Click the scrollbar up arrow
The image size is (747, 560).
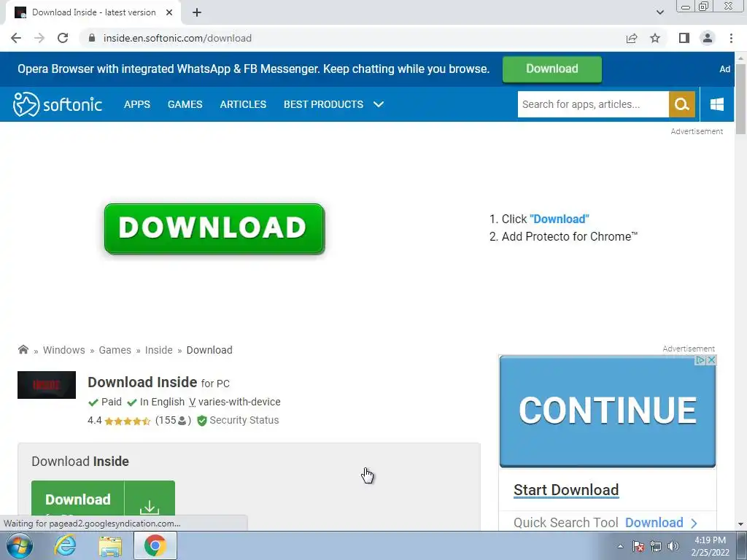pyautogui.click(x=740, y=58)
